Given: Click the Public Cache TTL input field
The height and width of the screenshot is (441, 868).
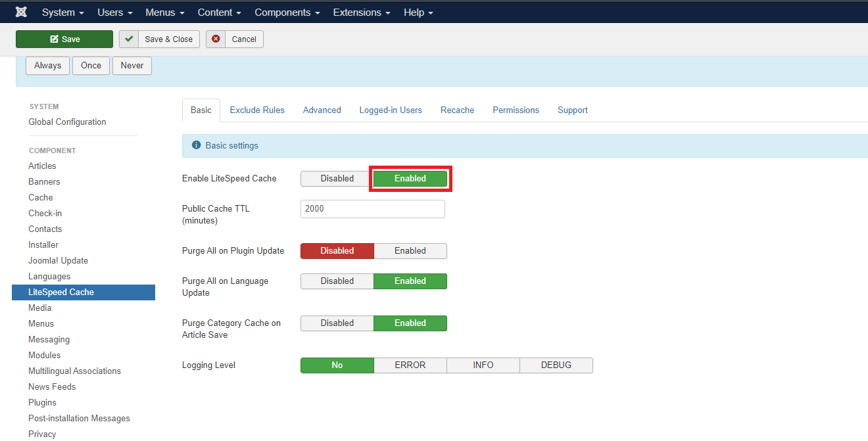Looking at the screenshot, I should click(x=372, y=209).
